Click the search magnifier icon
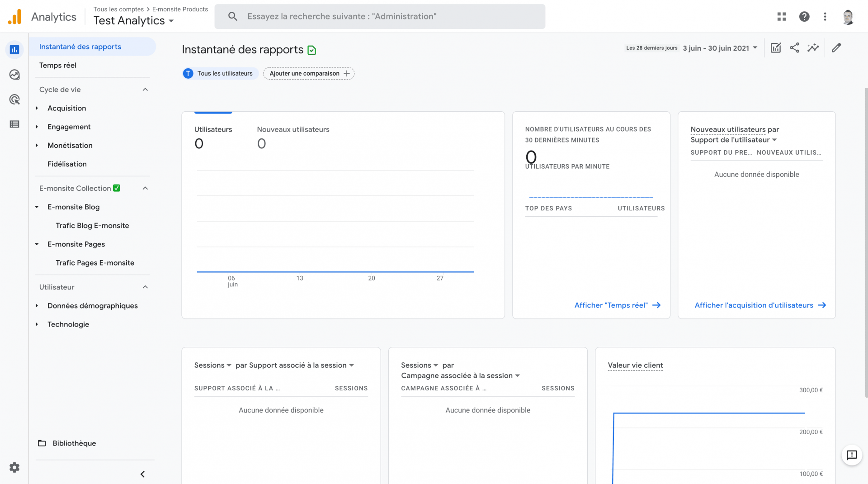Screen dimensions: 868x484 233,17
